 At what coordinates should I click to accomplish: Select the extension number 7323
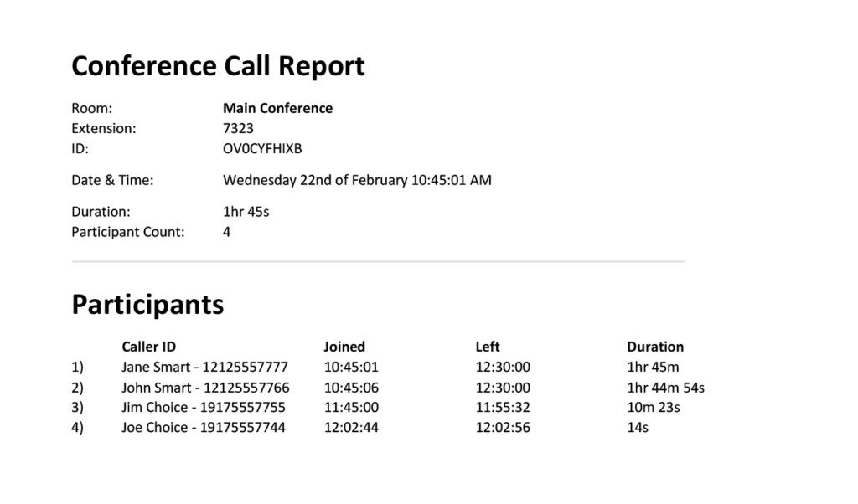point(238,129)
